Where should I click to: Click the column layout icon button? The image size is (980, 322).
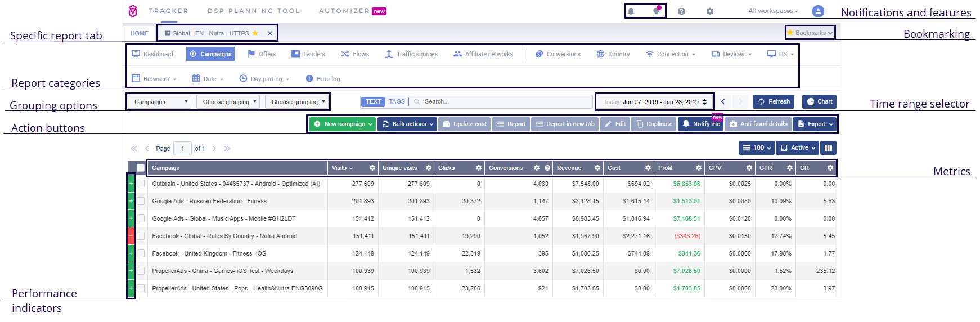click(x=828, y=148)
